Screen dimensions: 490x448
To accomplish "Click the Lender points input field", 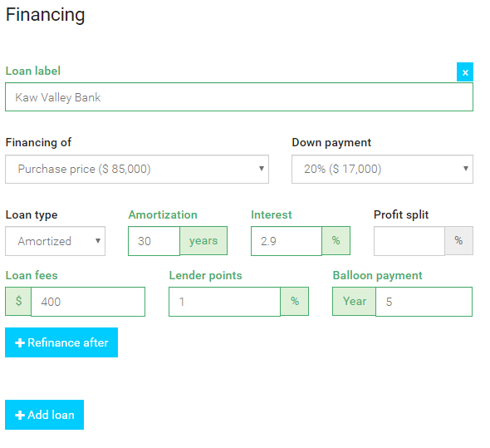I will (224, 302).
